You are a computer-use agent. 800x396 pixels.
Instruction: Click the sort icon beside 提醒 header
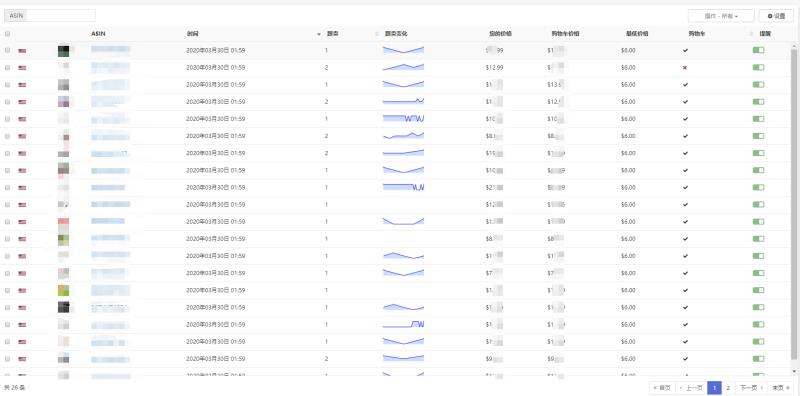pos(751,34)
